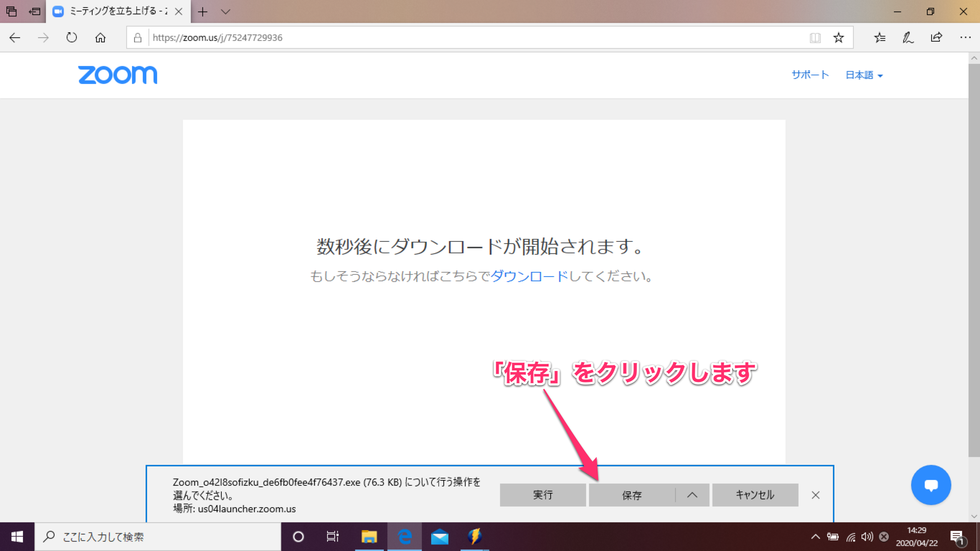Viewport: 980px width, 551px height.
Task: Open the Hub sidebar
Action: point(879,37)
